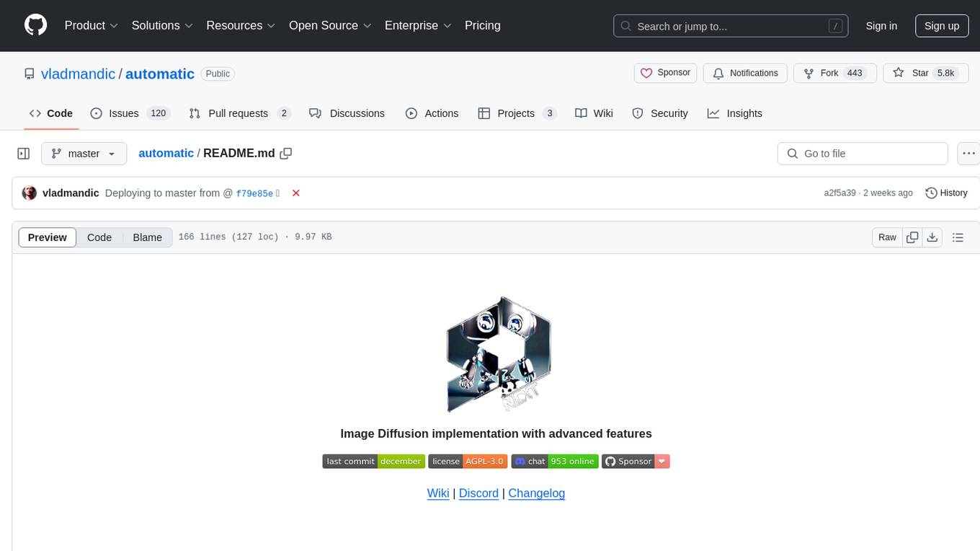The height and width of the screenshot is (551, 980).
Task: Click the license AGPL-3.0 badge
Action: pyautogui.click(x=468, y=462)
